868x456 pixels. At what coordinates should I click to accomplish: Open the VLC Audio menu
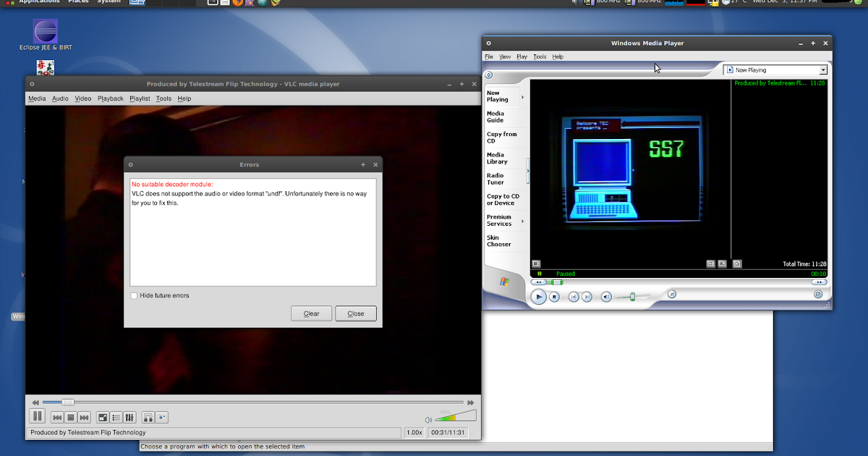pyautogui.click(x=60, y=98)
